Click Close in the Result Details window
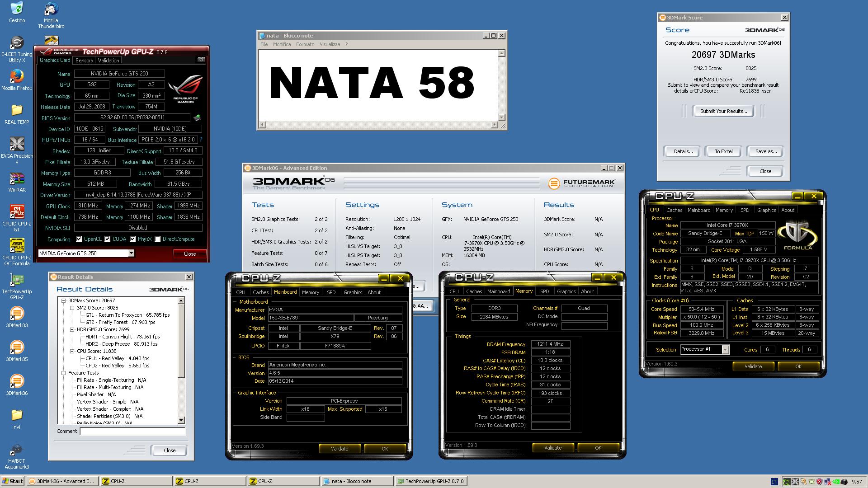The image size is (868, 488). pos(170,450)
